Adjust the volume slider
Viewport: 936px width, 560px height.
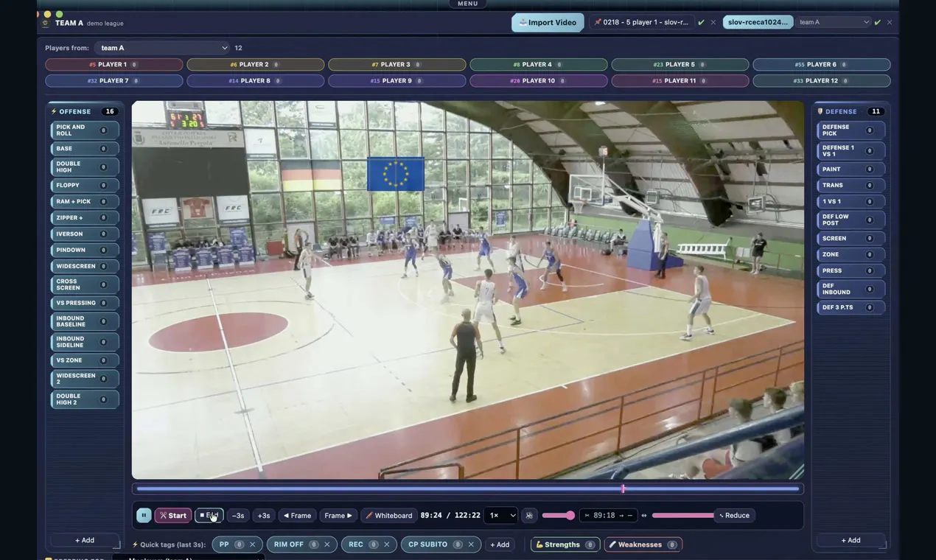click(x=559, y=515)
